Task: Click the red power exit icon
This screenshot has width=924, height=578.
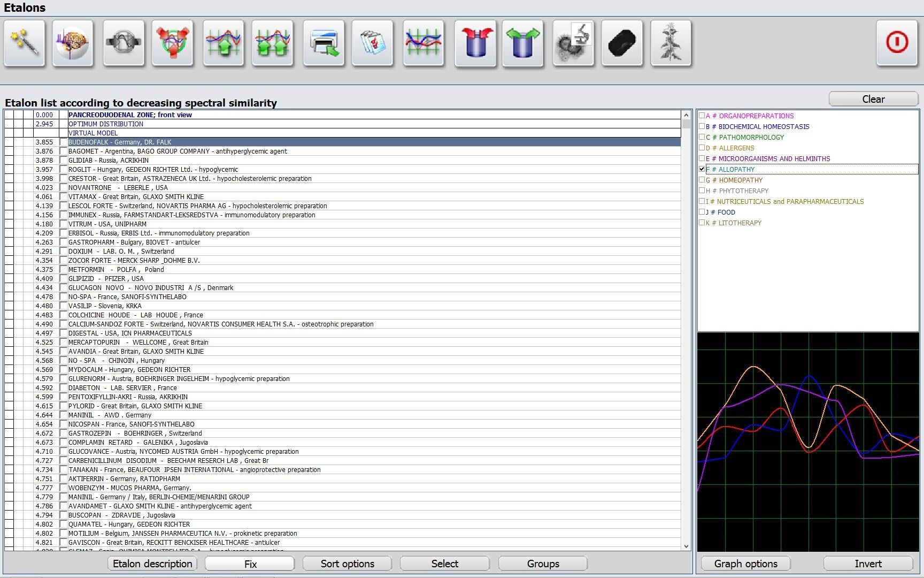Action: coord(897,43)
